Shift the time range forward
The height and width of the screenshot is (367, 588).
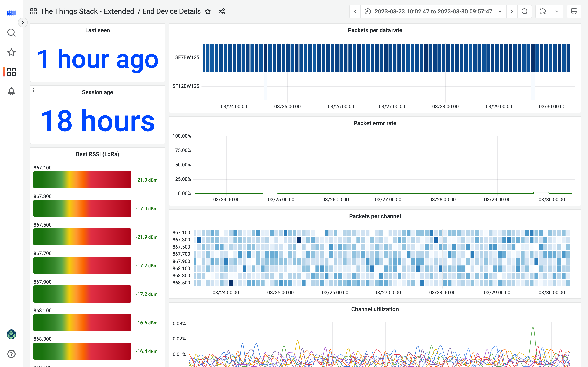pyautogui.click(x=512, y=11)
